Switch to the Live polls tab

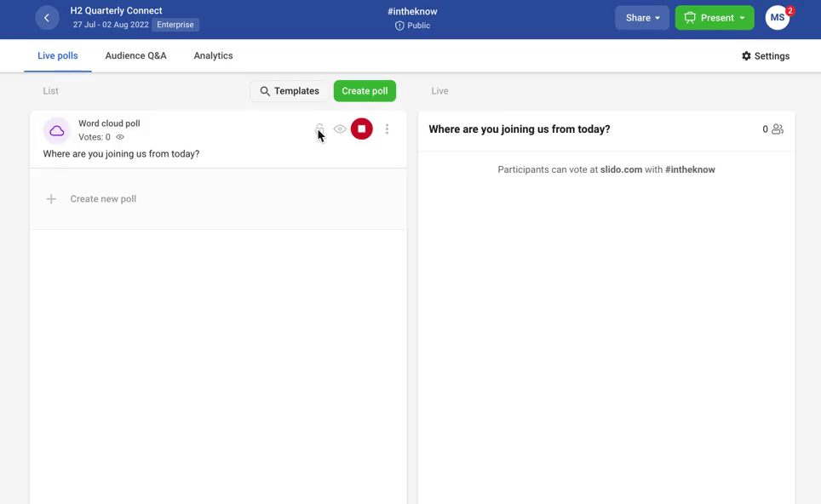click(x=58, y=55)
